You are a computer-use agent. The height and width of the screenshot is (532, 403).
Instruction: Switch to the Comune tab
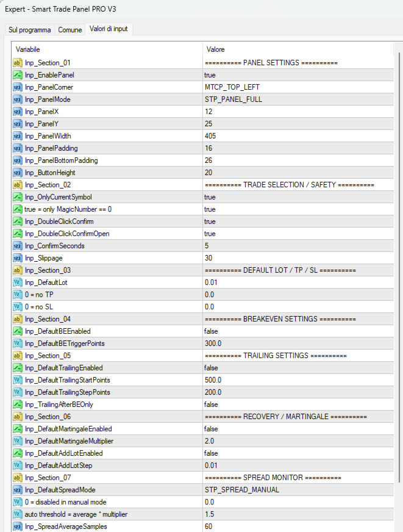point(70,30)
